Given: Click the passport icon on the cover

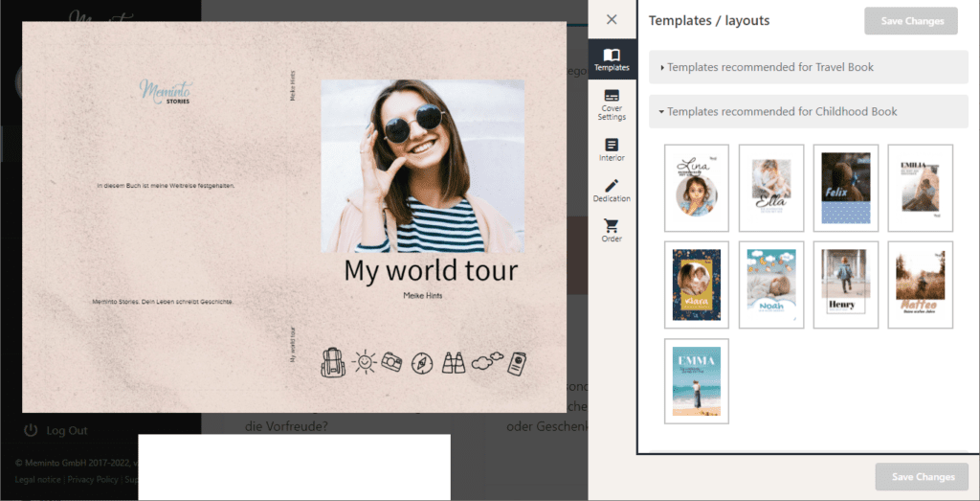Looking at the screenshot, I should click(x=517, y=362).
